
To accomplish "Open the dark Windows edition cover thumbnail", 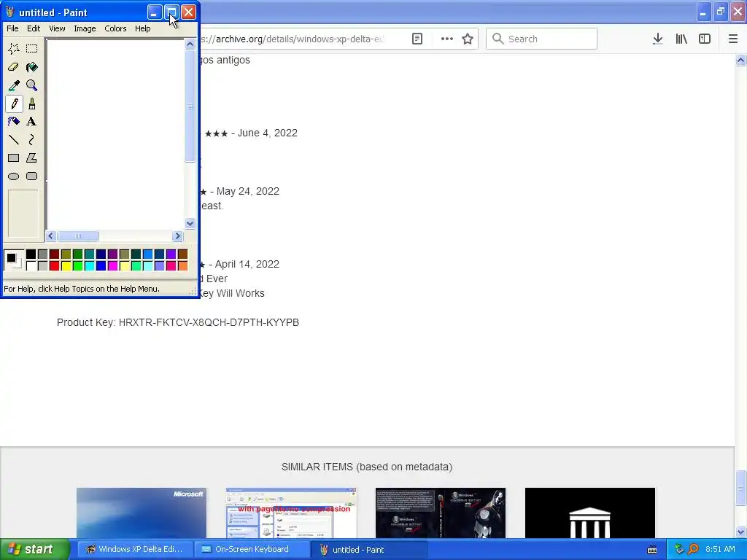I will (441, 513).
